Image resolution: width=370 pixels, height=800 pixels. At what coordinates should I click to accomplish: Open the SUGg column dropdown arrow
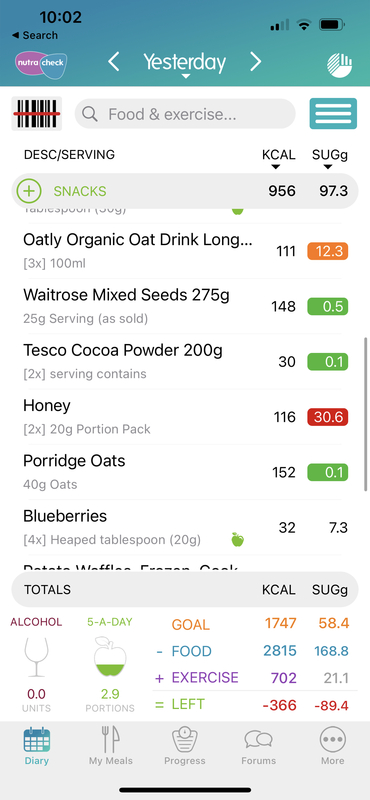click(x=328, y=167)
